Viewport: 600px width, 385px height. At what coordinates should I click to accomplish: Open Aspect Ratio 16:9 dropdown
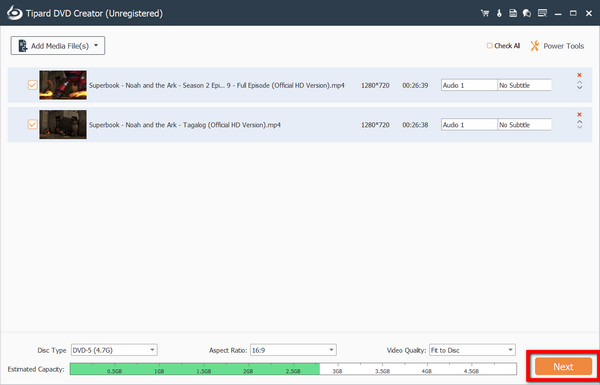click(293, 350)
